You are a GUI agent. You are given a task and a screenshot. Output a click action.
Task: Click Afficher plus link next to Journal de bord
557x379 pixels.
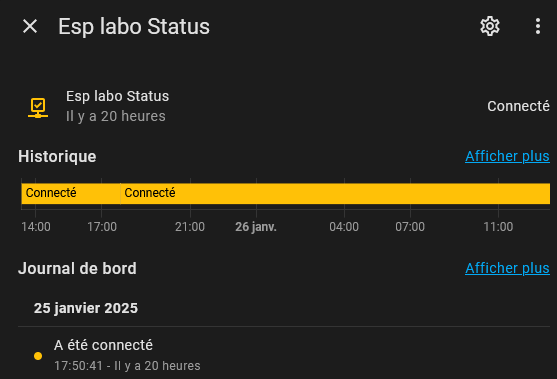tap(507, 268)
